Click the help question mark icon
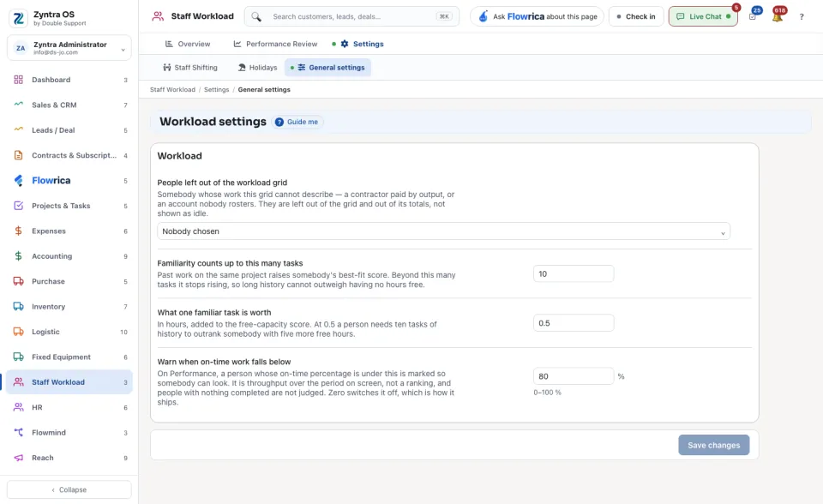Screen dimensions: 823x504 click(x=802, y=17)
